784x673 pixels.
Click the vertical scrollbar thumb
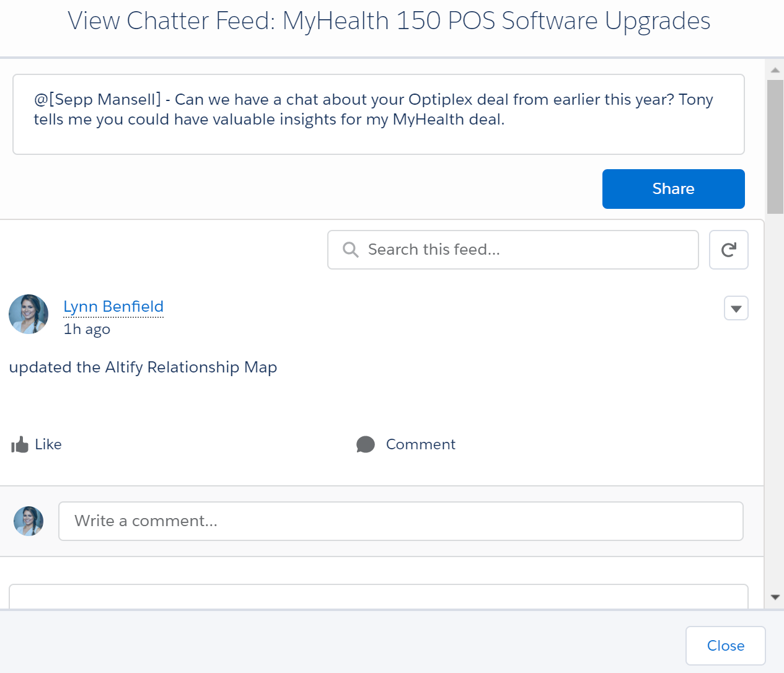(x=775, y=146)
